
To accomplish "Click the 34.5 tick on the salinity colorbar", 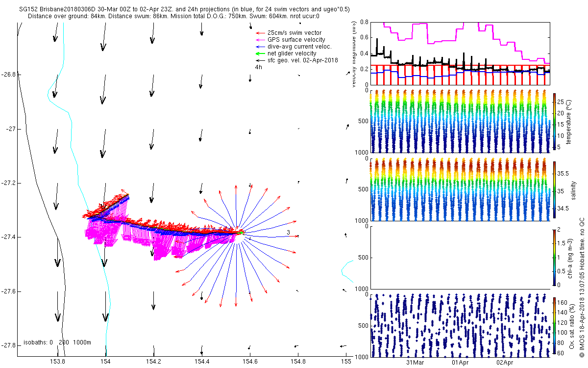I will point(563,209).
